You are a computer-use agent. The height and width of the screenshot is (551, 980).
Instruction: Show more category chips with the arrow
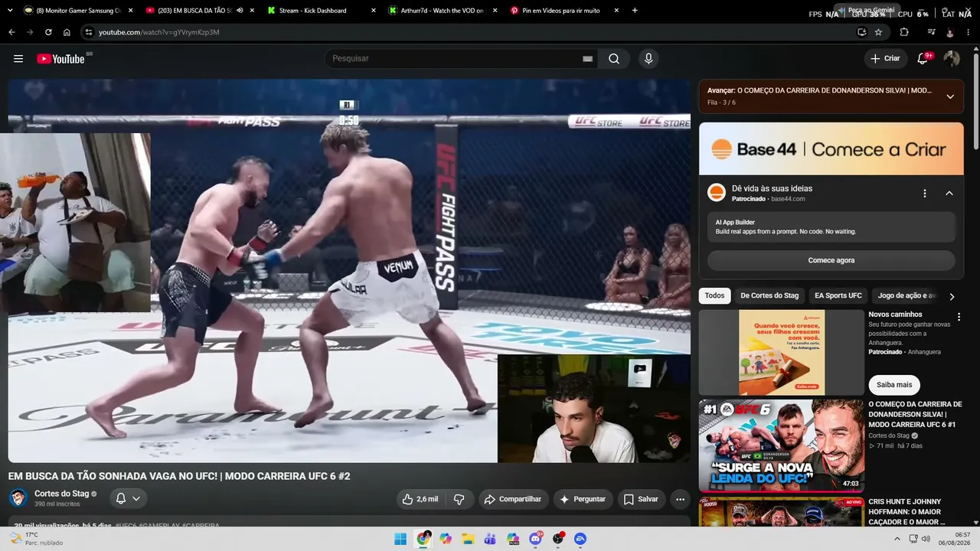952,296
